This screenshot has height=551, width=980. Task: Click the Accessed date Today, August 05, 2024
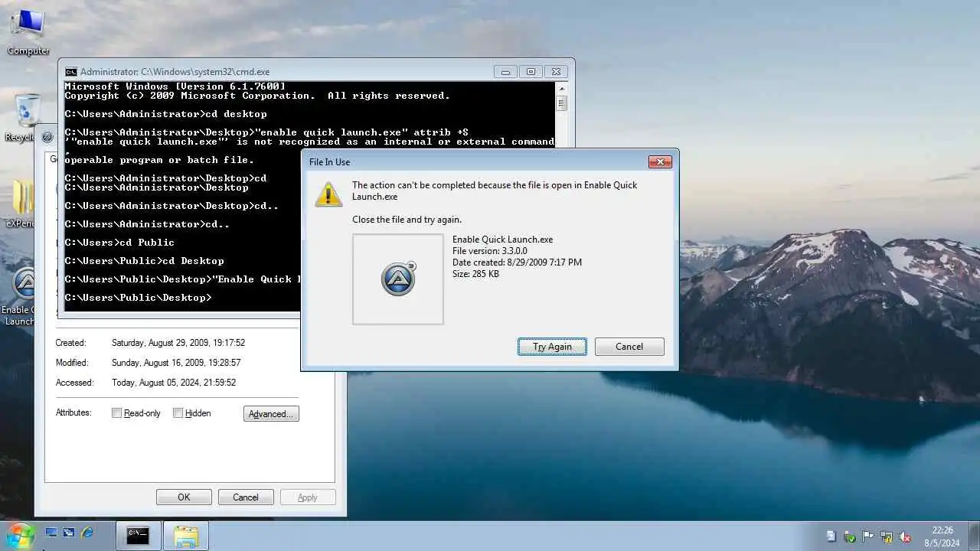point(174,383)
